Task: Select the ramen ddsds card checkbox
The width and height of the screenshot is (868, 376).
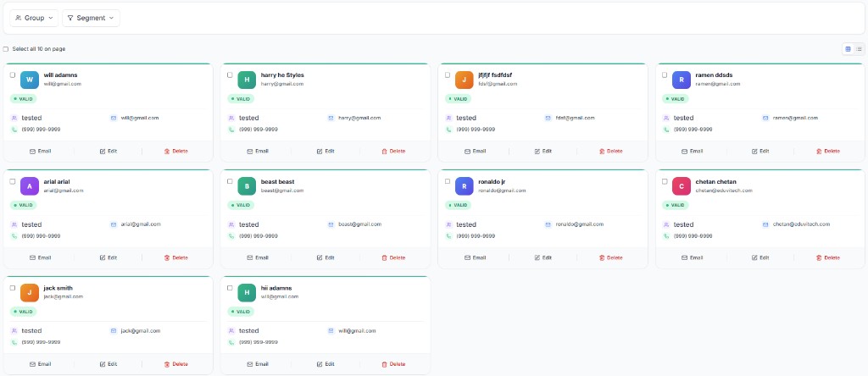Action: pyautogui.click(x=665, y=75)
